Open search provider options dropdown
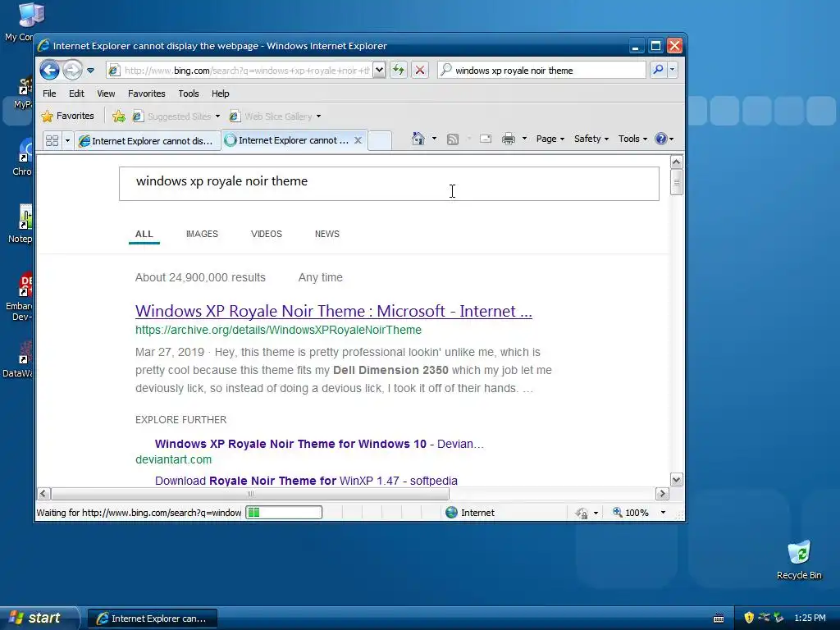This screenshot has width=840, height=630. pyautogui.click(x=673, y=70)
